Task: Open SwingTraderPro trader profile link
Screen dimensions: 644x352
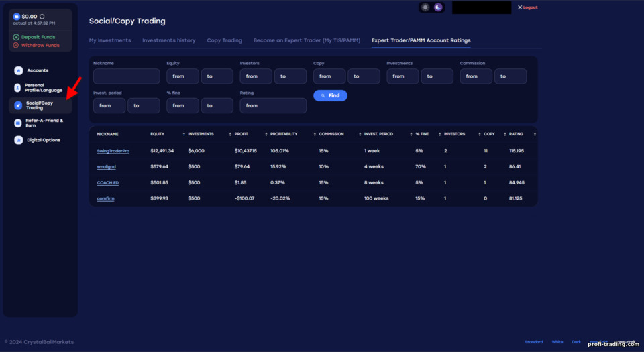Action: pos(113,151)
